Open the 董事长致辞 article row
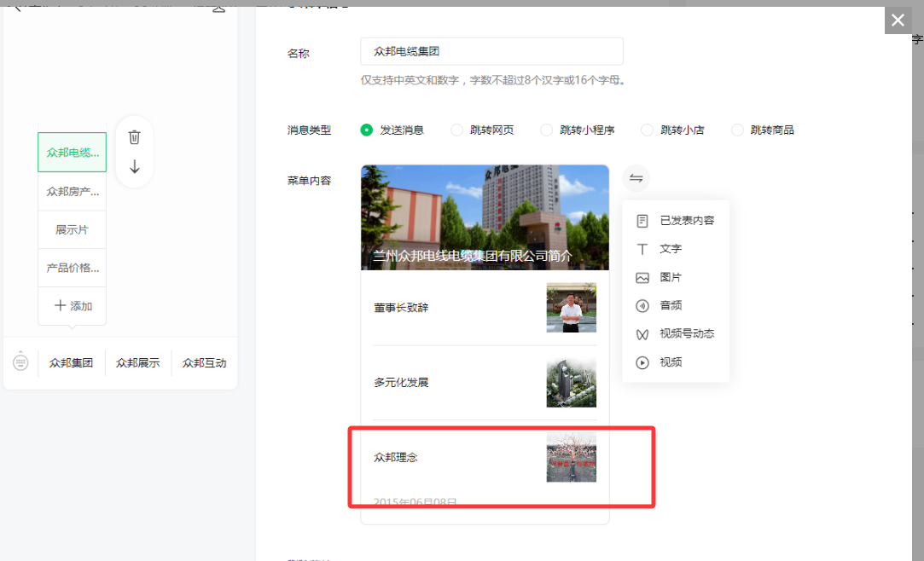The width and height of the screenshot is (924, 561). [x=485, y=307]
